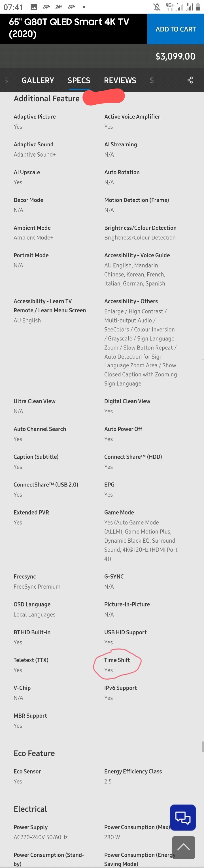Screen dimensions: 204x868
Task: Tap the 4G+ signal indicator
Action: [169, 7]
